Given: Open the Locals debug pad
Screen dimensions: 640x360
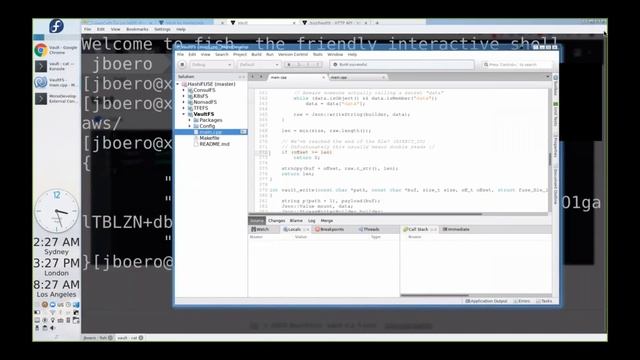Looking at the screenshot, I should coord(292,229).
